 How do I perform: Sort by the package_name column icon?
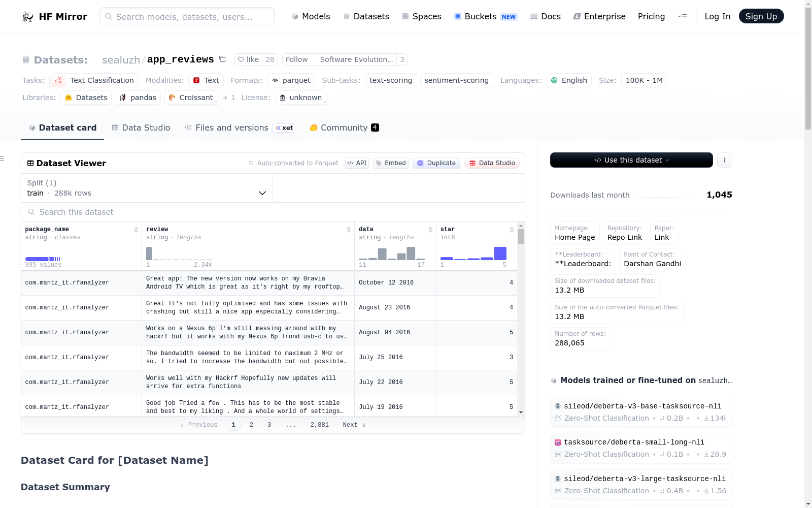click(136, 230)
